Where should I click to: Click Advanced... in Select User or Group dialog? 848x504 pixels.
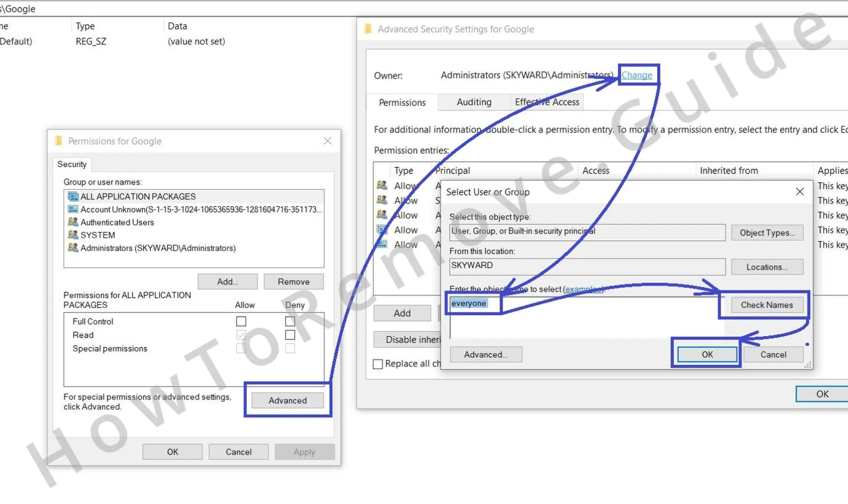point(486,354)
